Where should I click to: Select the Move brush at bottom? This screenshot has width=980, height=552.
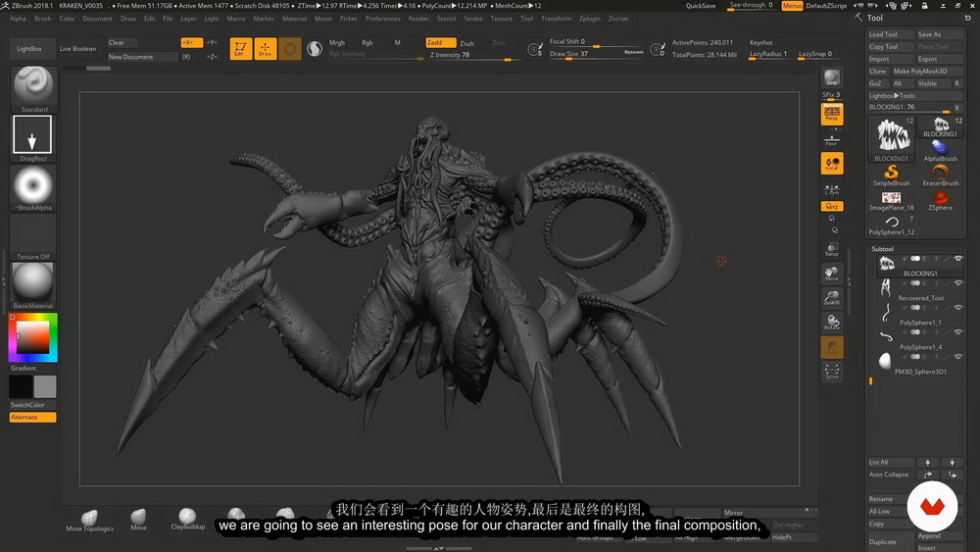click(139, 519)
